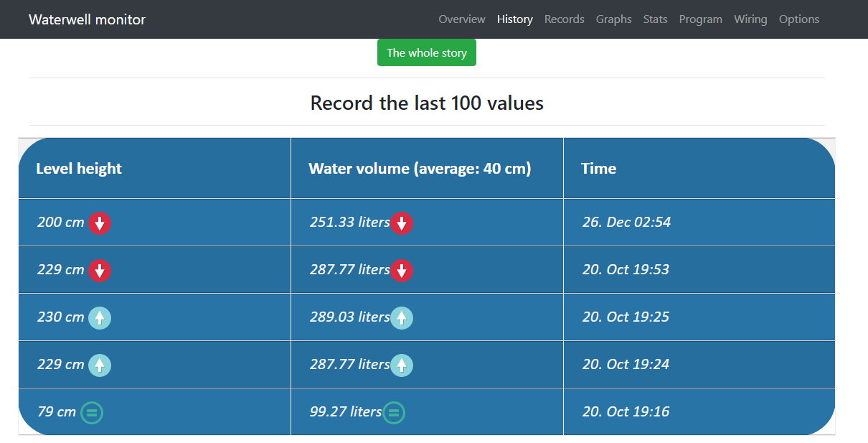Open the Options page
The width and height of the screenshot is (868, 443).
pos(799,19)
